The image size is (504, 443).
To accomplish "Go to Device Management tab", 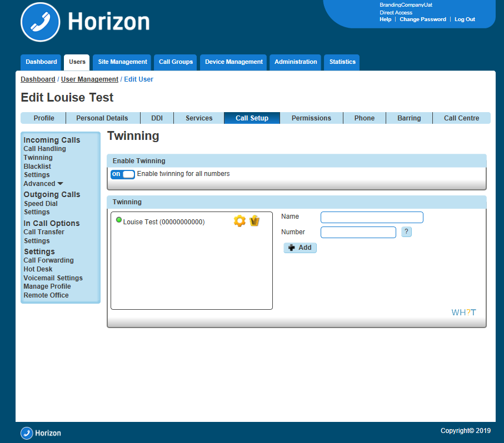I will [234, 62].
